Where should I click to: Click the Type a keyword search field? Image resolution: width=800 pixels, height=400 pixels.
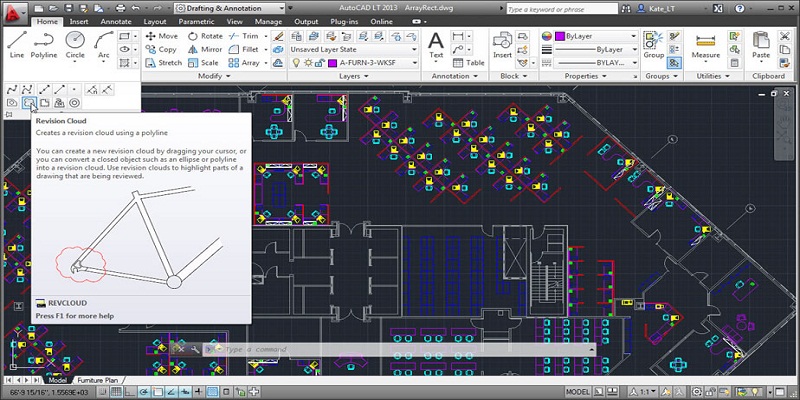(x=561, y=9)
